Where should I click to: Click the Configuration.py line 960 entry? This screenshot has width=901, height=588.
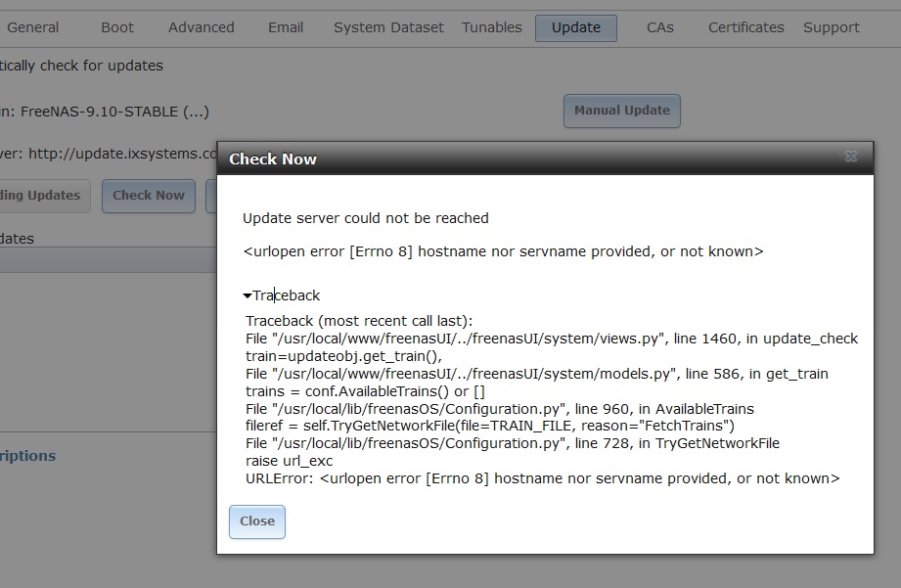pyautogui.click(x=499, y=409)
